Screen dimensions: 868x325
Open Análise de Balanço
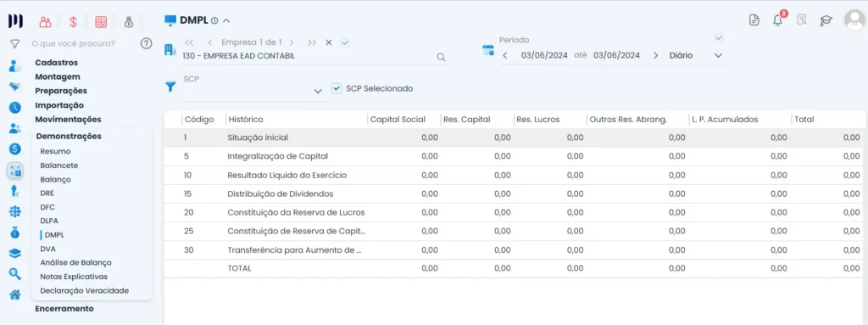pyautogui.click(x=75, y=262)
